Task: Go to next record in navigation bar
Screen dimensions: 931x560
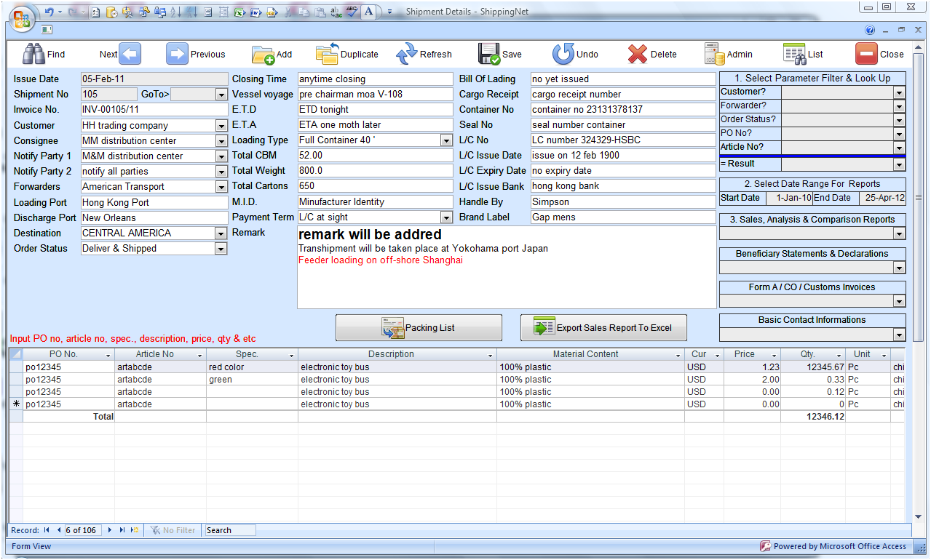Action: click(110, 530)
